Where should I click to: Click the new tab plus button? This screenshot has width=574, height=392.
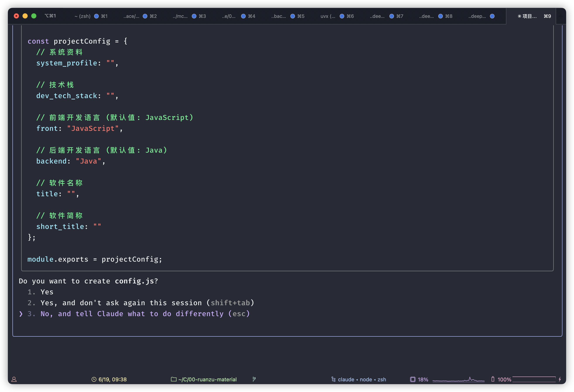coord(561,16)
